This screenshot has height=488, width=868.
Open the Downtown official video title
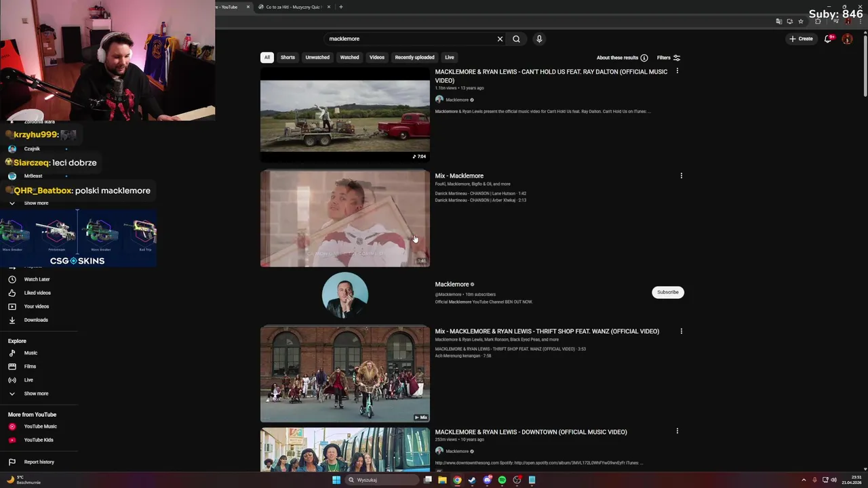pyautogui.click(x=530, y=432)
